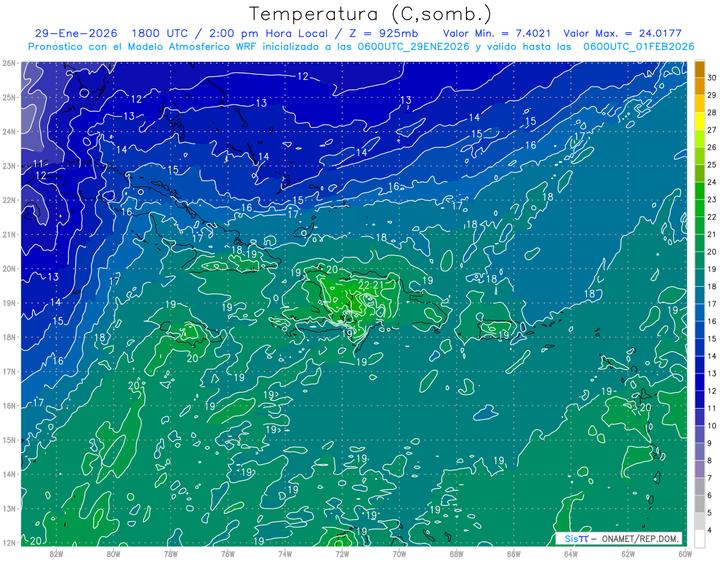Click the "Valor Min. = 7.4021" value
This screenshot has width=728, height=562.
point(497,33)
